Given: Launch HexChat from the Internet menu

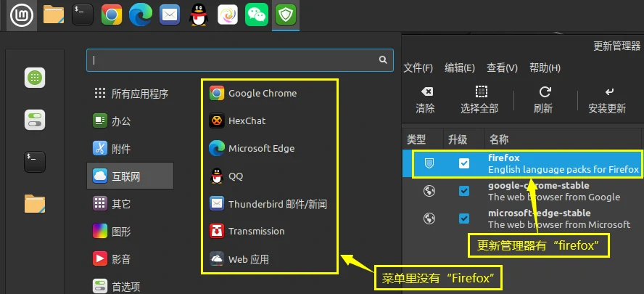Looking at the screenshot, I should coord(247,121).
